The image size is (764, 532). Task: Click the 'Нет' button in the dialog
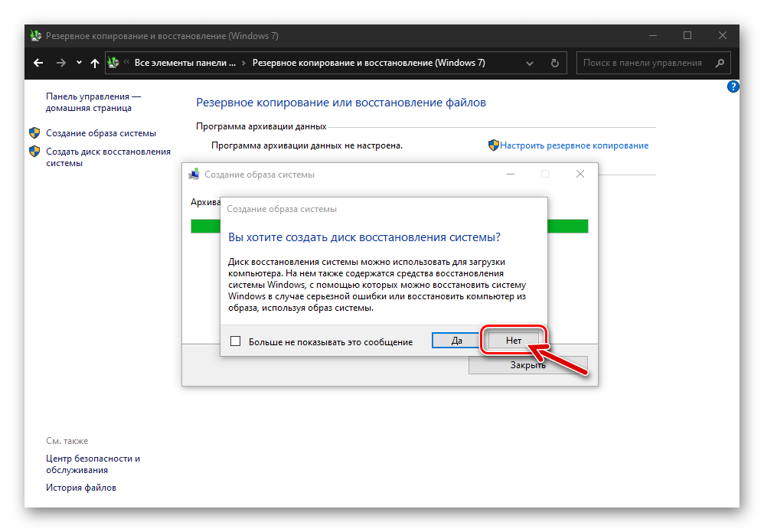coord(514,341)
